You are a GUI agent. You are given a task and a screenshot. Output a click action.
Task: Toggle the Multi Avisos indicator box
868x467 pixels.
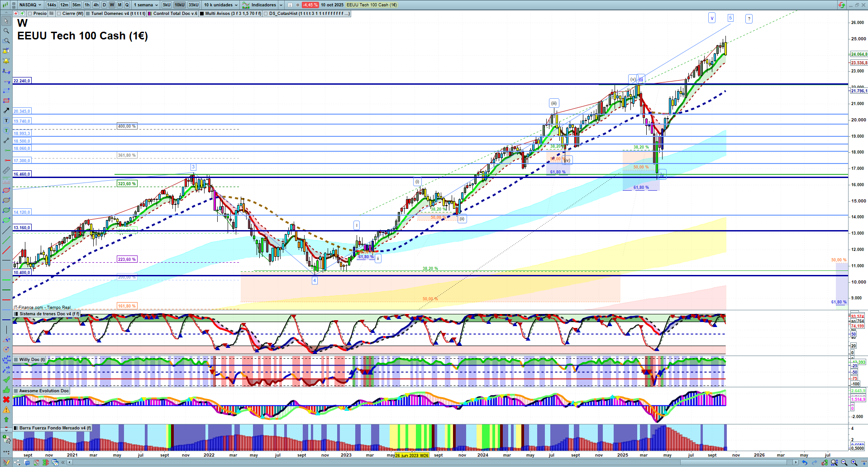pyautogui.click(x=202, y=14)
